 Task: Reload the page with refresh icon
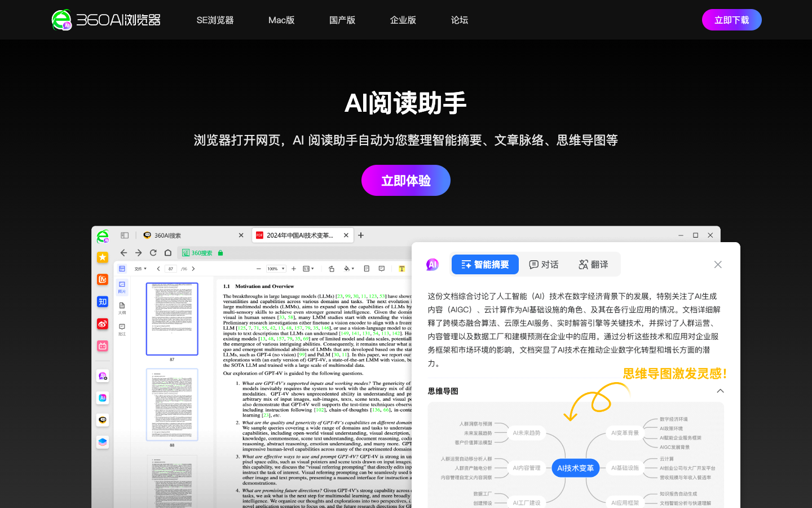153,253
